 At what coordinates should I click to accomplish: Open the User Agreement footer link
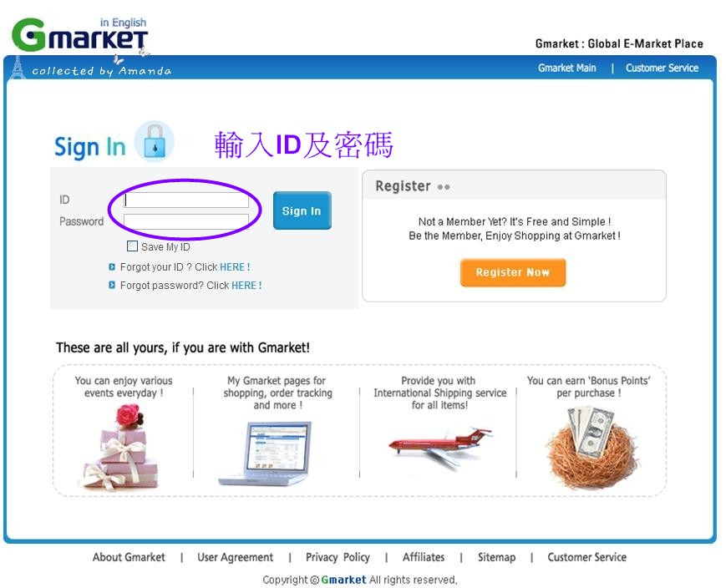tap(236, 557)
